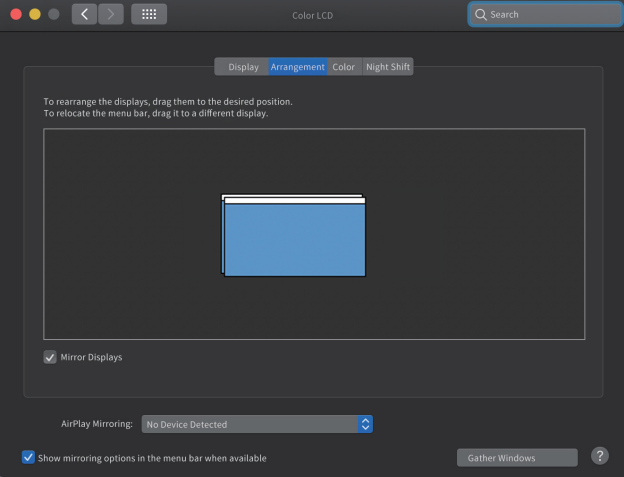The width and height of the screenshot is (624, 477).
Task: Show all preferences via grid icon
Action: click(x=149, y=15)
